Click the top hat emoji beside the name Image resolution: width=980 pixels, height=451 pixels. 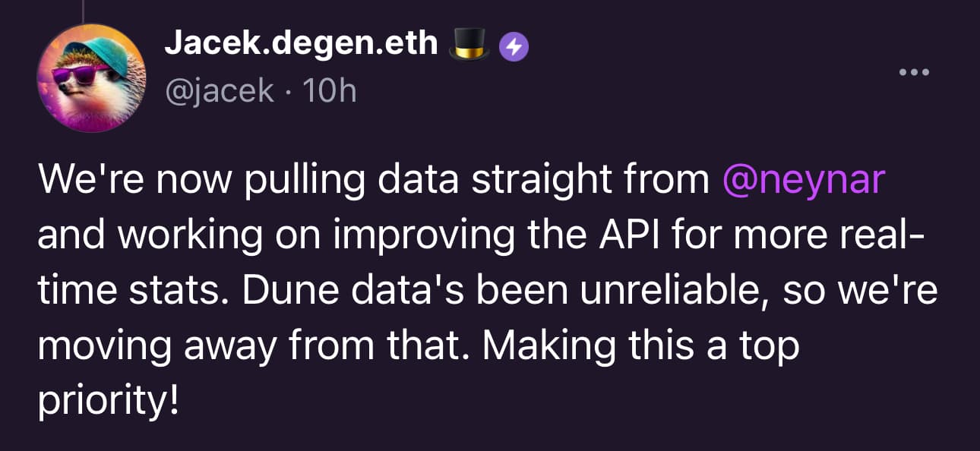click(x=468, y=44)
